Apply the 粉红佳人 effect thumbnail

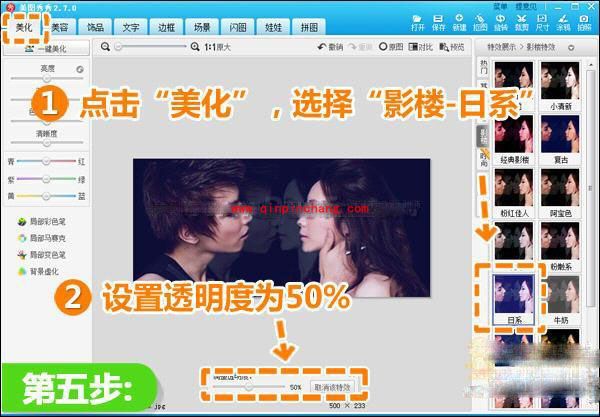click(514, 193)
